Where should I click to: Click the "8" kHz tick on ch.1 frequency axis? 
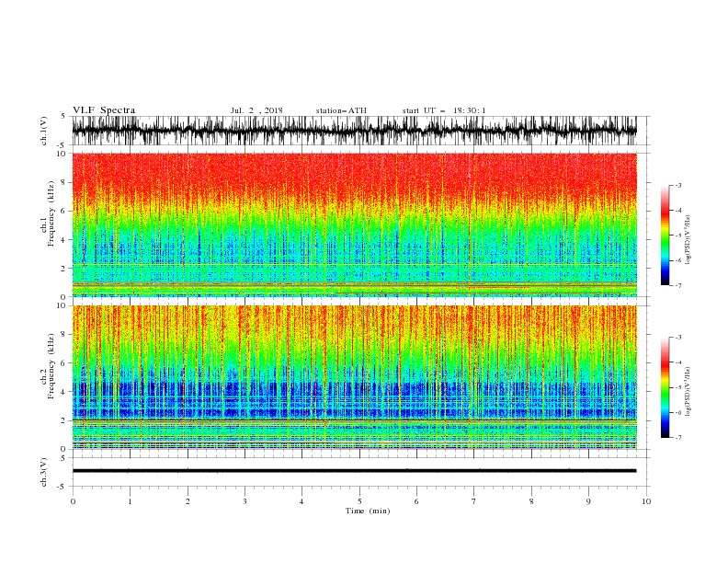click(x=64, y=182)
